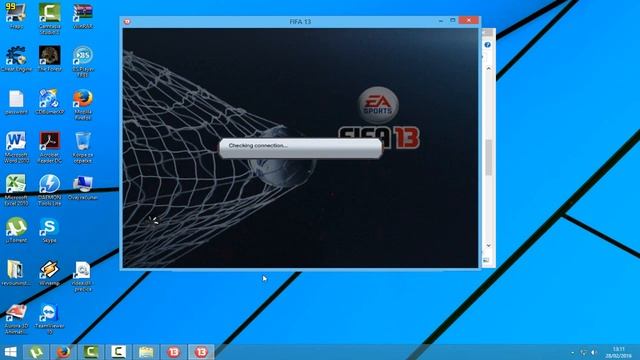Click the volume icon in the system tray

click(x=594, y=352)
